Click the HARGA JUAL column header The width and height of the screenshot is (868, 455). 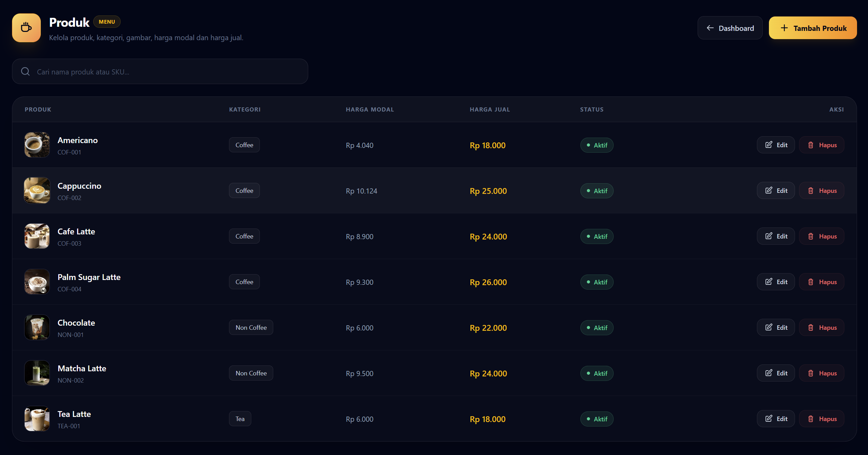point(490,109)
